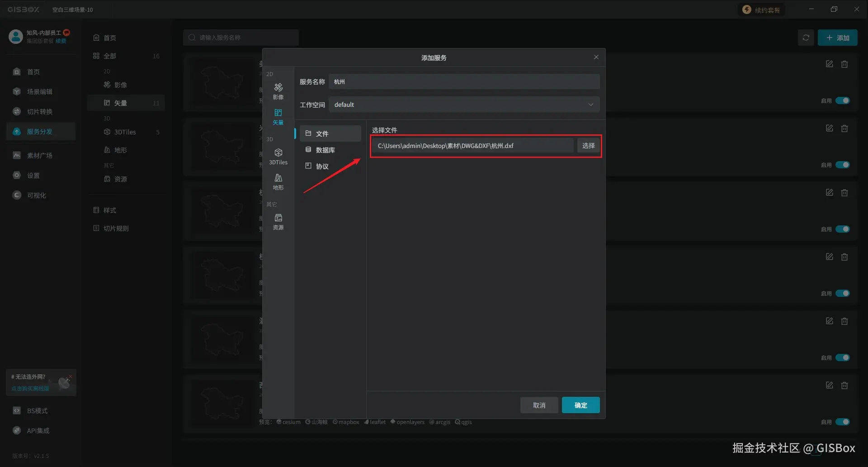Edit the second service row
Screen dimensions: 868x467
coord(829,129)
